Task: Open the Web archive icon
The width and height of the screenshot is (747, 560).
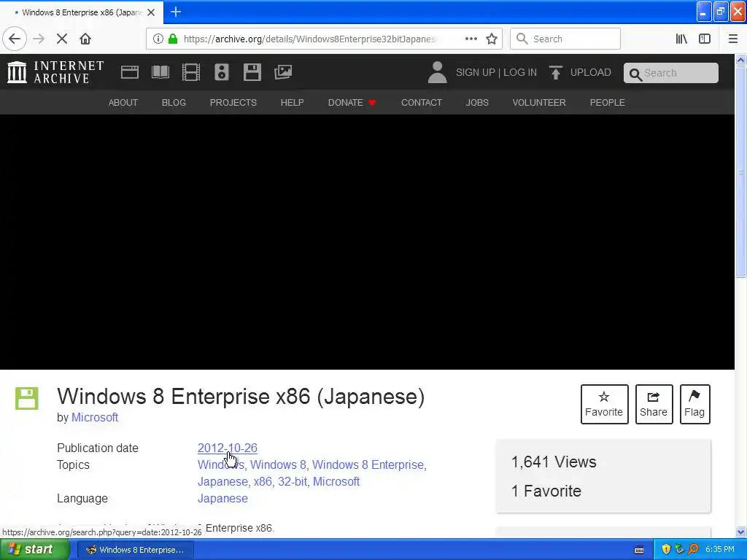Action: 130,72
